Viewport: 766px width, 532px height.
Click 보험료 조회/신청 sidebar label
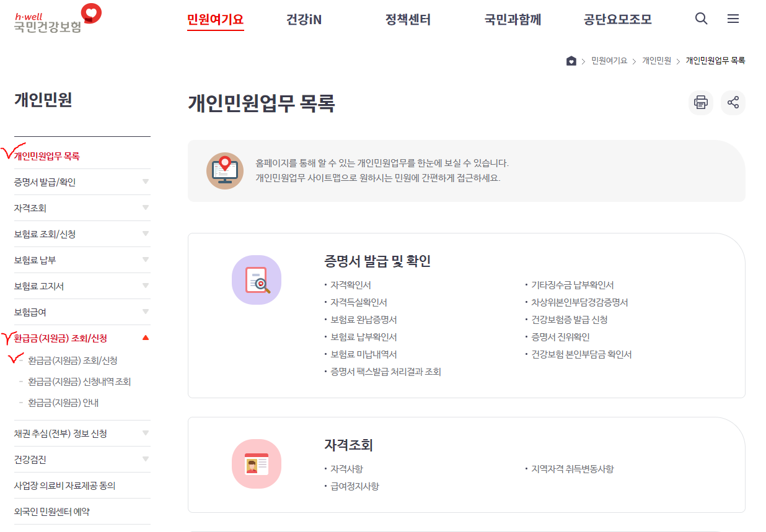click(x=45, y=234)
